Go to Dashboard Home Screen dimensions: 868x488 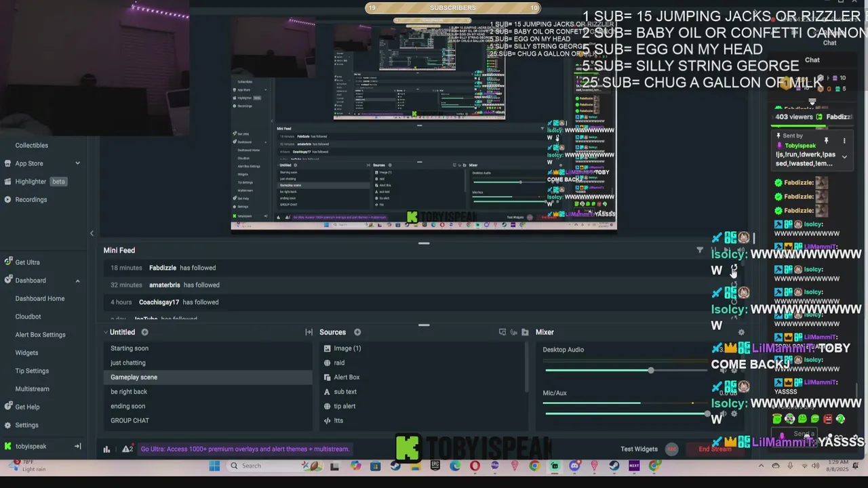[40, 298]
